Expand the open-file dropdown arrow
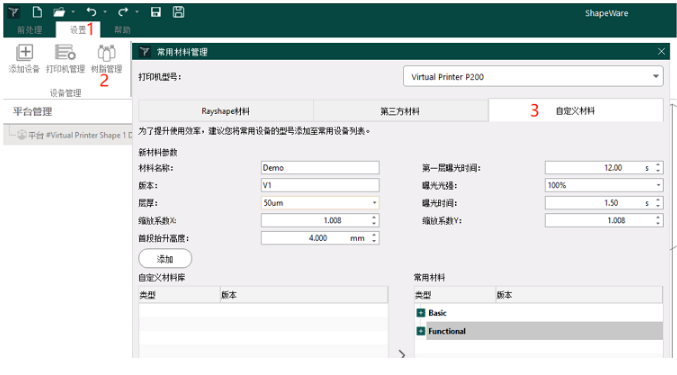This screenshot has width=677, height=375. coord(73,12)
